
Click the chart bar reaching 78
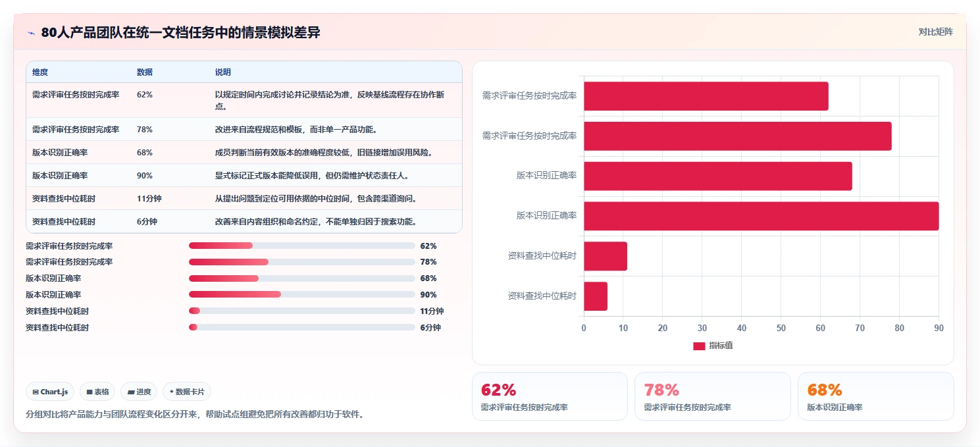point(737,136)
